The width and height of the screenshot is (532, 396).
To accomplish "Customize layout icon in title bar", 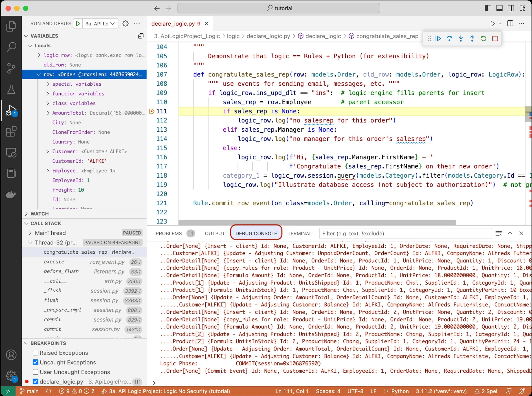I will (522, 8).
